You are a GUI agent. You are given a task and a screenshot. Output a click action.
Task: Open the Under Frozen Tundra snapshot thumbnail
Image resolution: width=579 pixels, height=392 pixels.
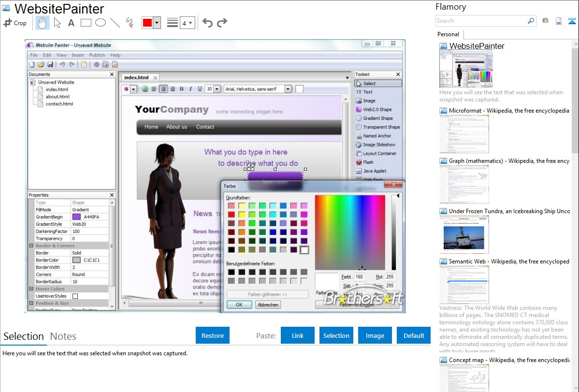[464, 234]
